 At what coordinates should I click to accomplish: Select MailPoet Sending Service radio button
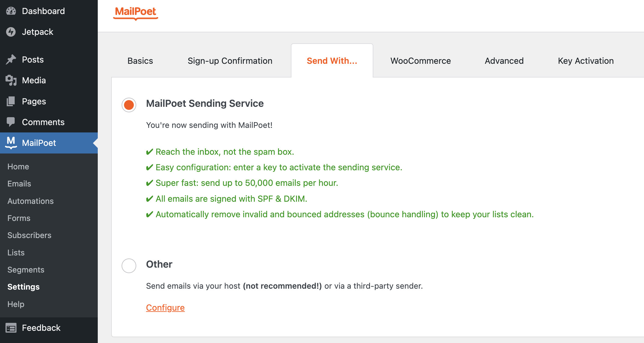coord(129,105)
